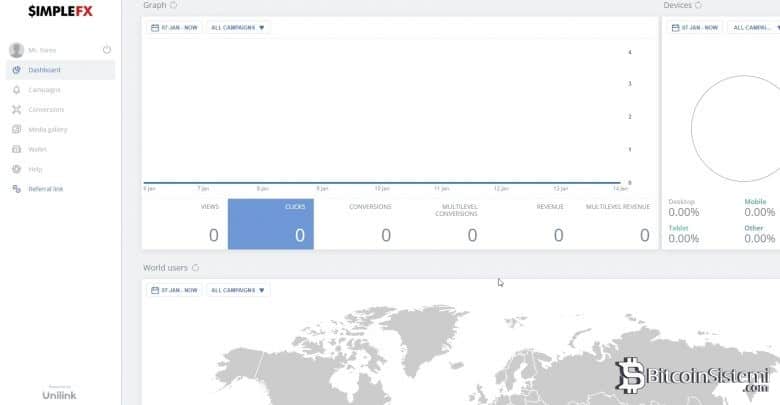The width and height of the screenshot is (780, 405).
Task: Open the World users All Campaigns dropdown
Action: 238,290
